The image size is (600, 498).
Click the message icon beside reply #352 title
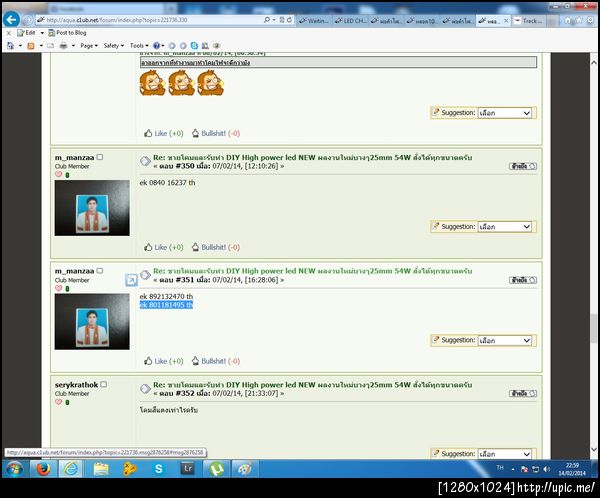pyautogui.click(x=145, y=389)
